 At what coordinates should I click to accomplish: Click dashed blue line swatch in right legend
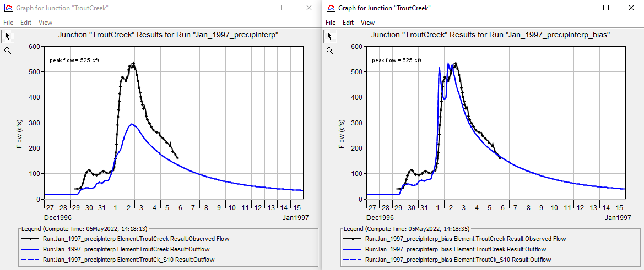(x=353, y=260)
